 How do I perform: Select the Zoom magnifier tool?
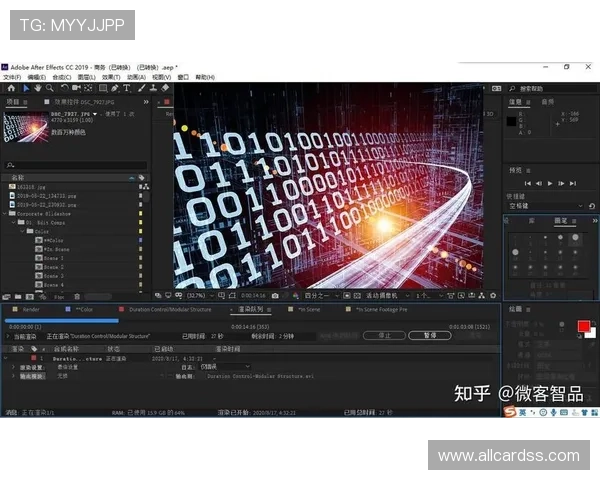[x=50, y=88]
